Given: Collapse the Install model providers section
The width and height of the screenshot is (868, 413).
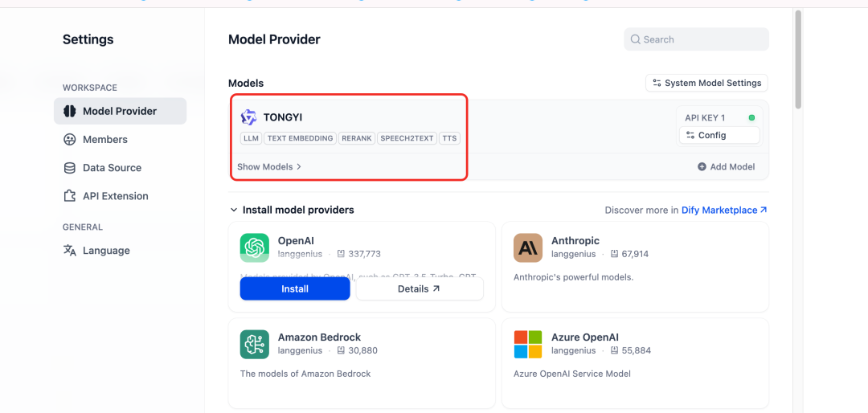Looking at the screenshot, I should coord(234,210).
